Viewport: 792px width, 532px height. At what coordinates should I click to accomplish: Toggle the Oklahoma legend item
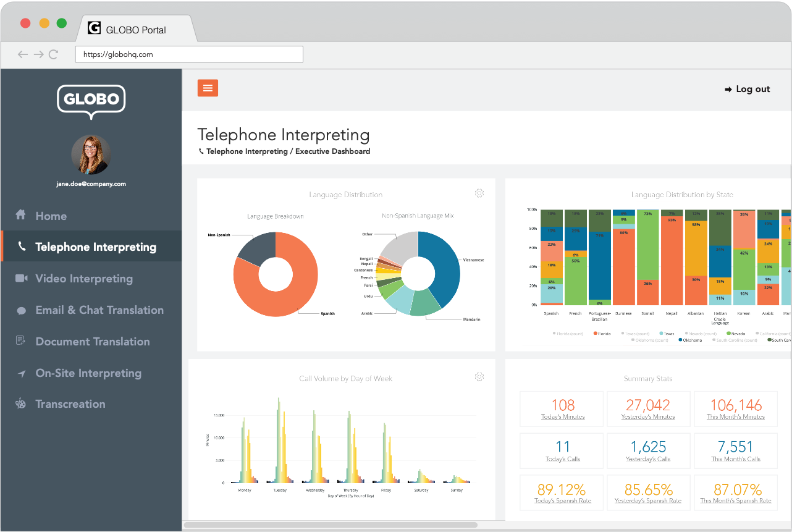[x=690, y=340]
